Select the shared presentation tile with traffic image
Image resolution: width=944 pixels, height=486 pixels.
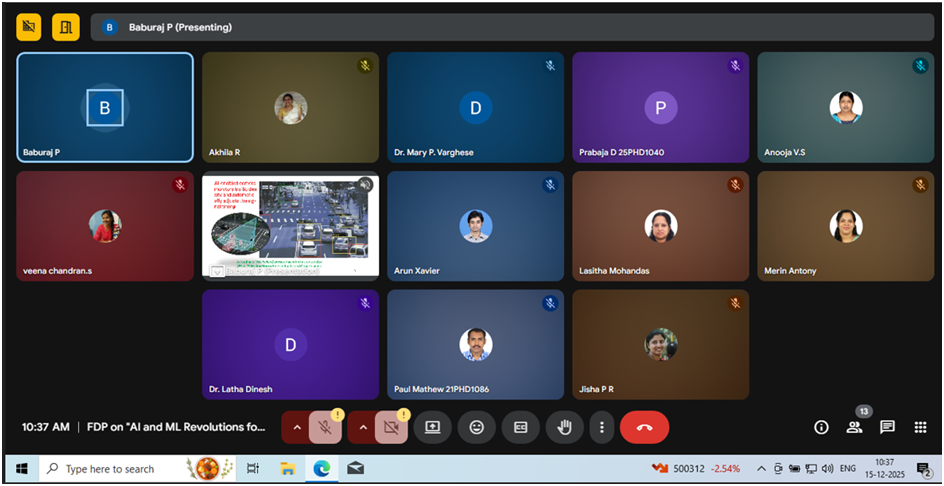point(290,225)
